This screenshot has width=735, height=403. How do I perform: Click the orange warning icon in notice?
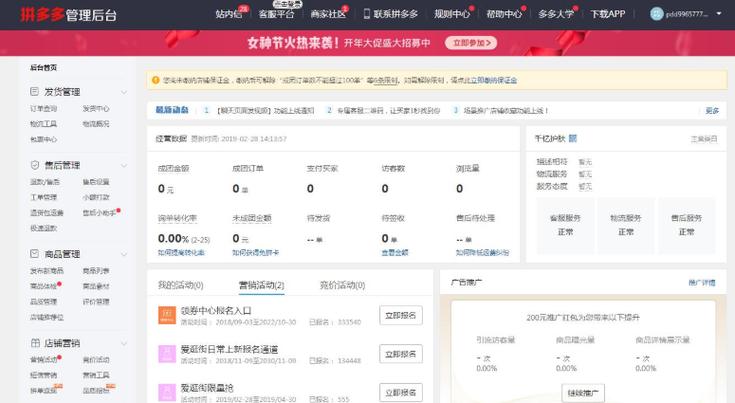tap(156, 80)
